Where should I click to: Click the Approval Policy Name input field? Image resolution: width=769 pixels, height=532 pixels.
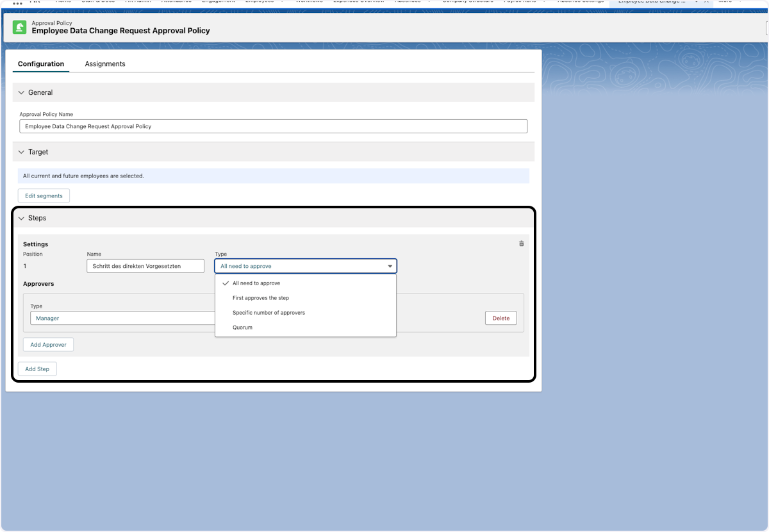click(x=274, y=126)
